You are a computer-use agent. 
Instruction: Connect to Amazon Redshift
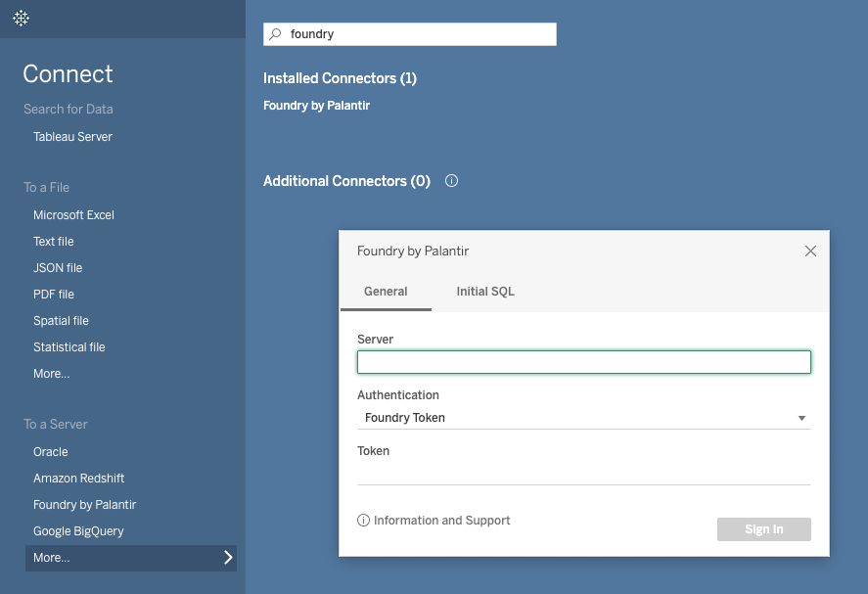(78, 479)
